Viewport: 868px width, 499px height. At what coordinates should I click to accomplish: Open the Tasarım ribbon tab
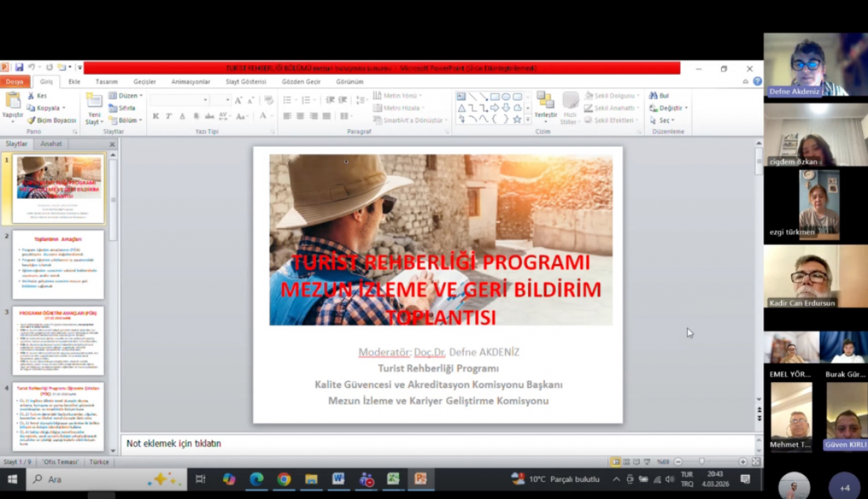106,82
